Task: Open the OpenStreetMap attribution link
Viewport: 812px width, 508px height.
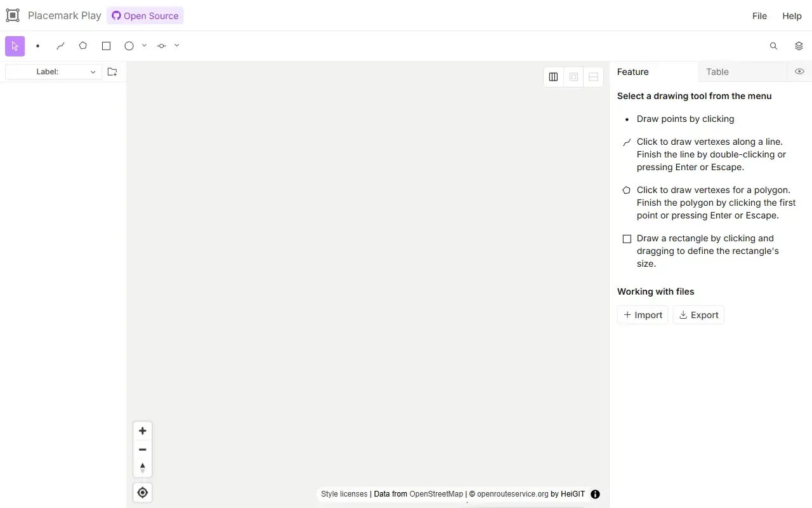Action: coord(436,494)
